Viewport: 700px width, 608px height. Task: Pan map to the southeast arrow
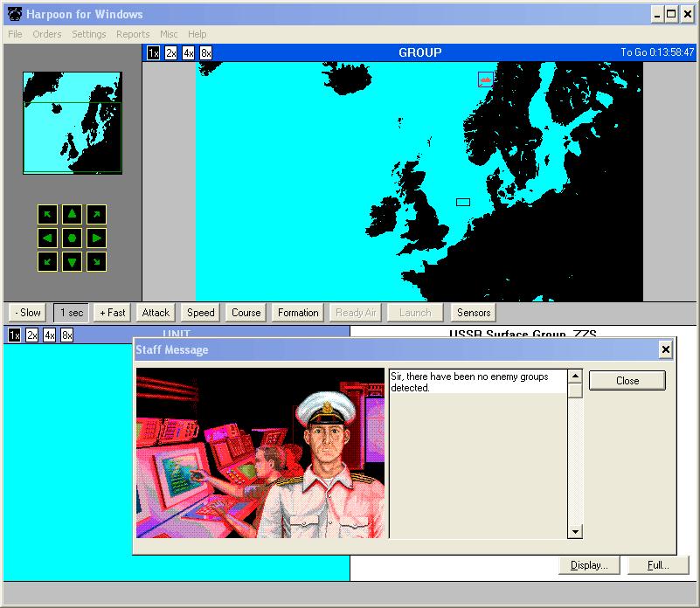pos(96,261)
